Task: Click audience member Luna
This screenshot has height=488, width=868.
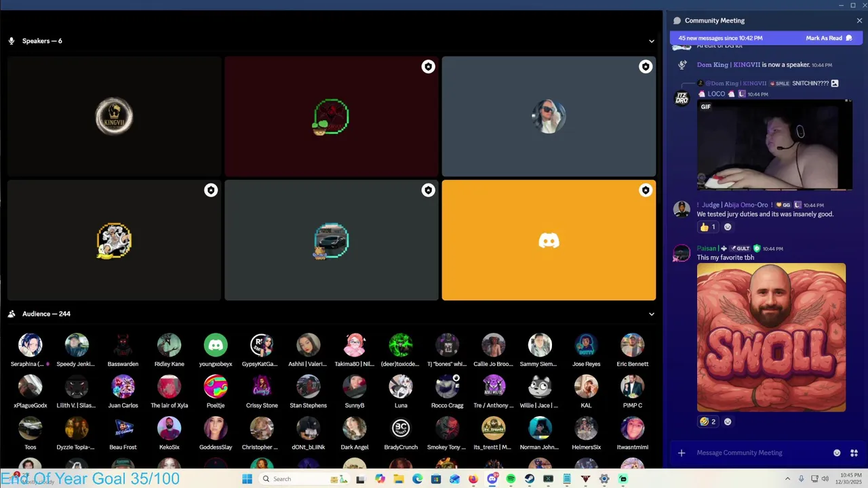Action: [x=401, y=392]
